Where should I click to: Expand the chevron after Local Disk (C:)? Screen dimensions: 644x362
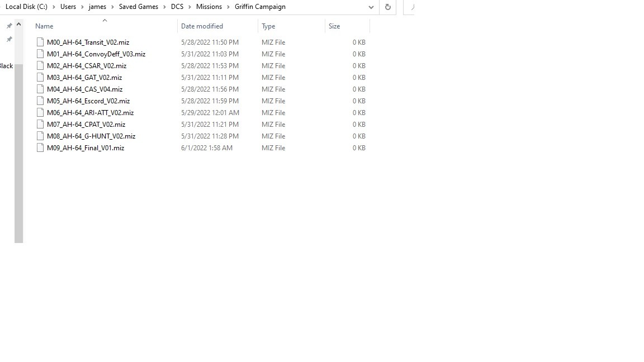click(54, 7)
